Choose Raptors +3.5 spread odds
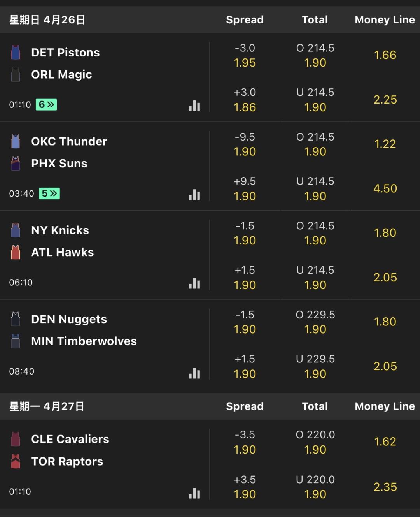420x517 pixels. pyautogui.click(x=245, y=487)
